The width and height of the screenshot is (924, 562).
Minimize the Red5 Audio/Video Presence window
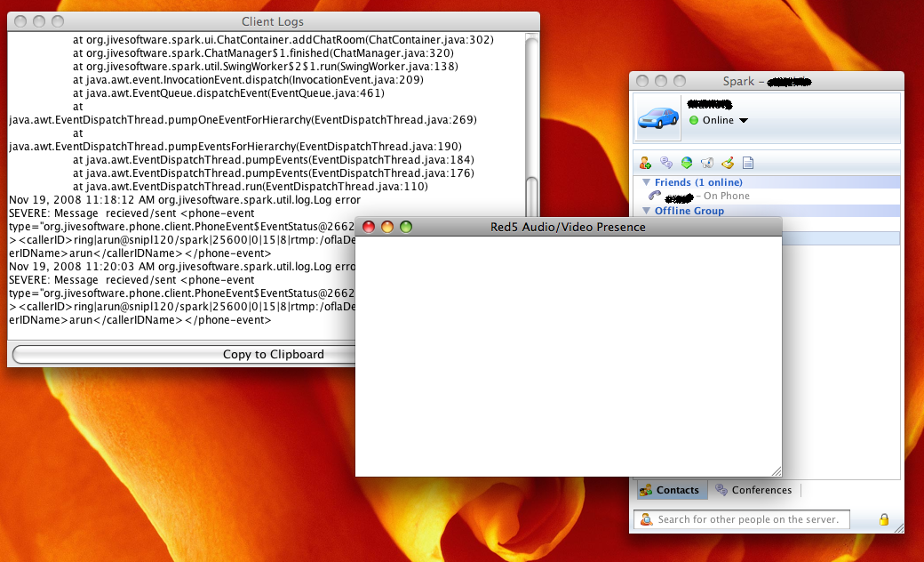click(x=387, y=227)
